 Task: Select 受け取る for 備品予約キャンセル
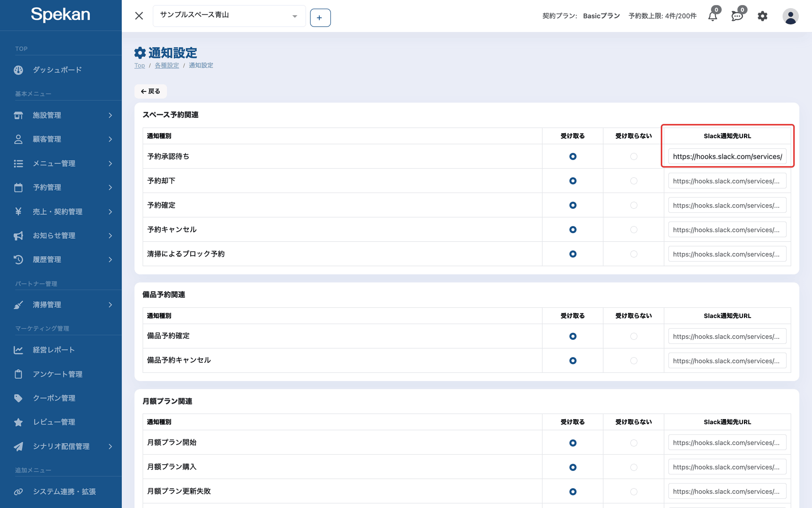[572, 361]
